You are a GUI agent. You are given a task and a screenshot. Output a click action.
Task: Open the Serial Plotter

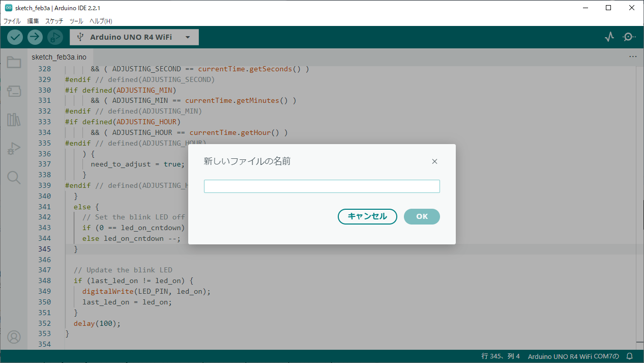[x=609, y=37]
